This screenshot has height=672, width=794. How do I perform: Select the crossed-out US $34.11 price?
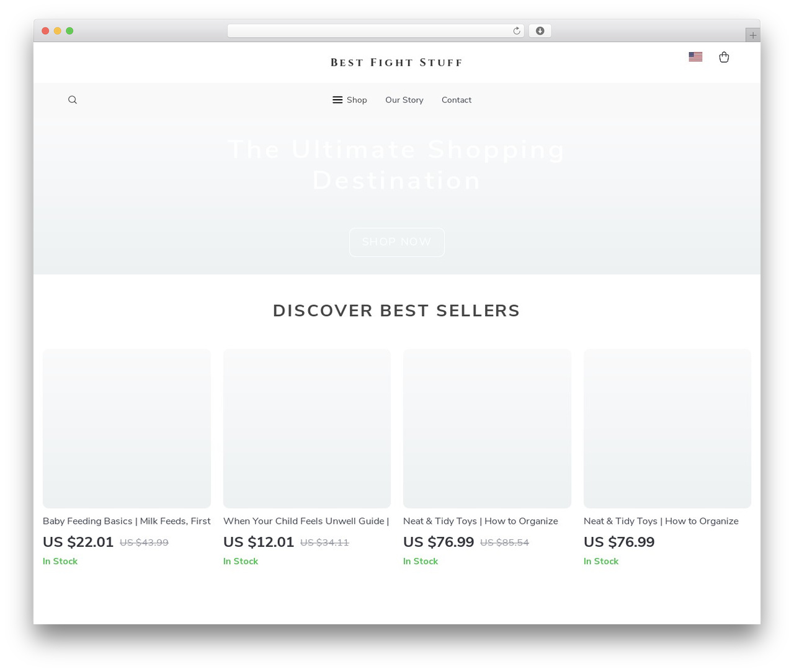(x=324, y=542)
